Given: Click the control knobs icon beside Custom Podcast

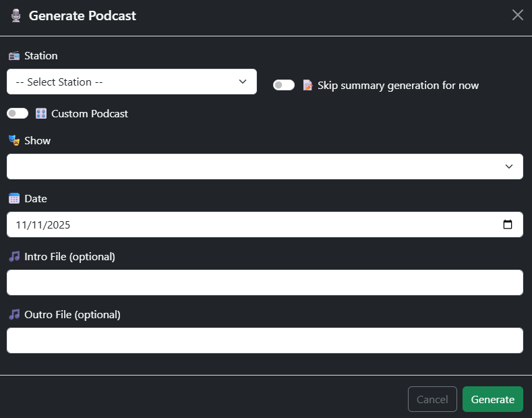Looking at the screenshot, I should [41, 114].
